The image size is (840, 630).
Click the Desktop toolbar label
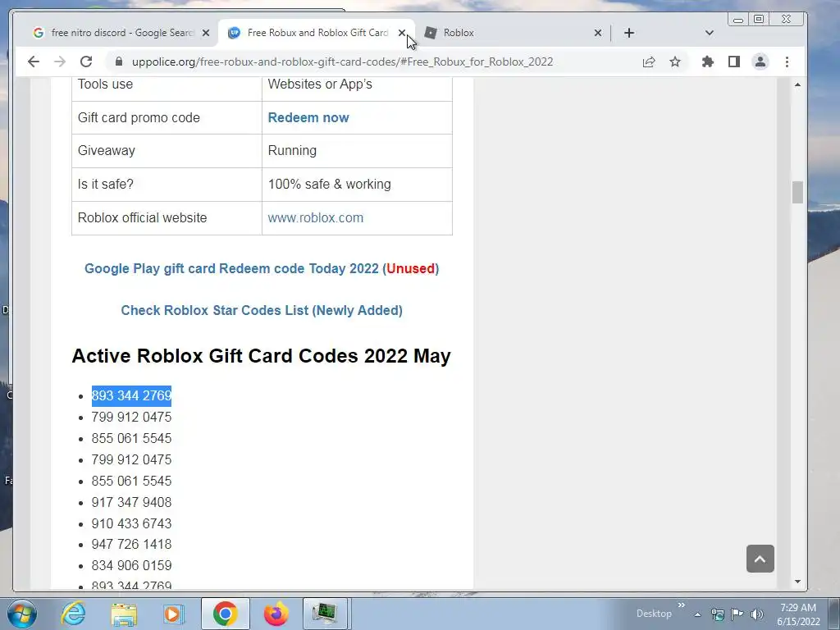coord(654,614)
